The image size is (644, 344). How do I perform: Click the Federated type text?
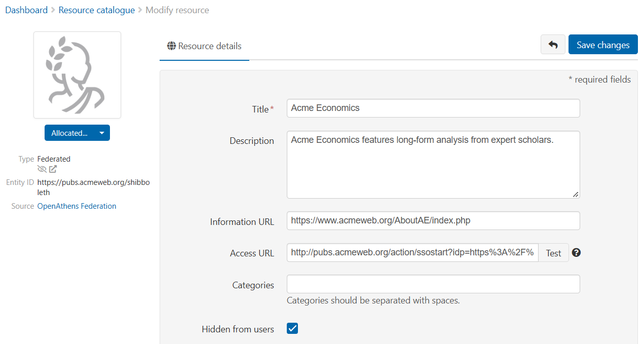click(54, 159)
